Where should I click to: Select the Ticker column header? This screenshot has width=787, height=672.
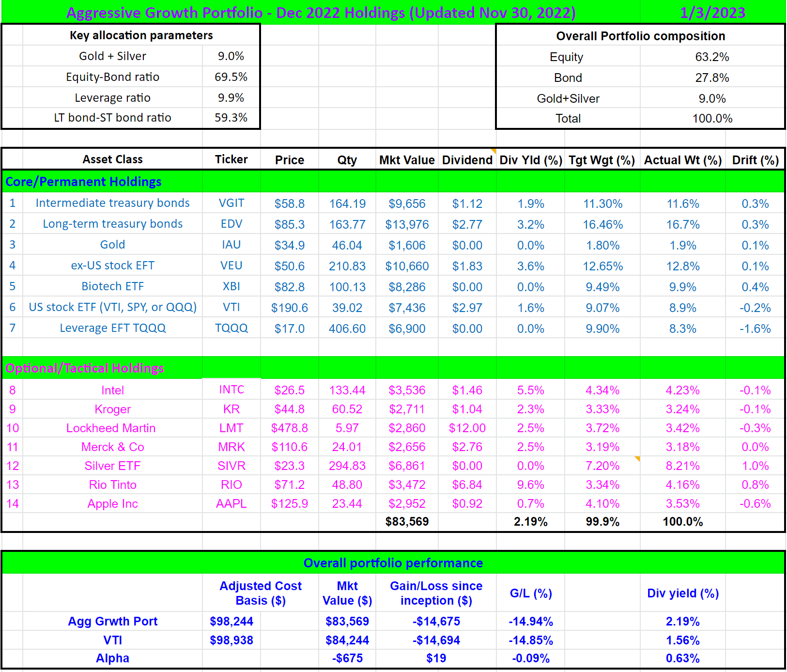click(x=231, y=159)
